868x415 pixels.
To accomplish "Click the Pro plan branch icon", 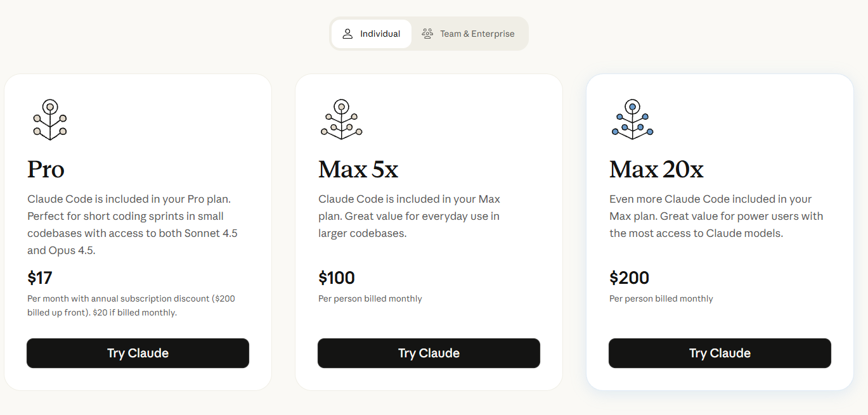I will (x=49, y=119).
